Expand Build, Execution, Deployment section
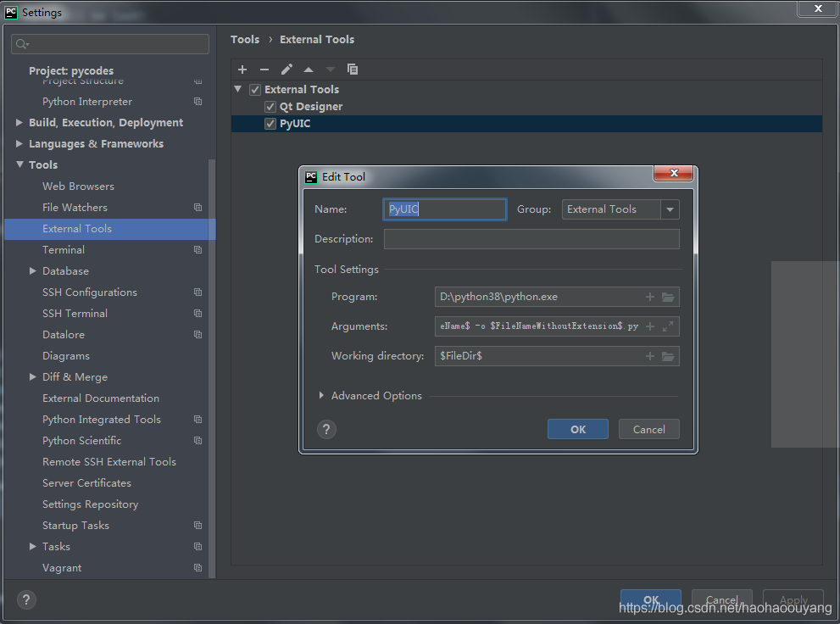 (x=19, y=123)
